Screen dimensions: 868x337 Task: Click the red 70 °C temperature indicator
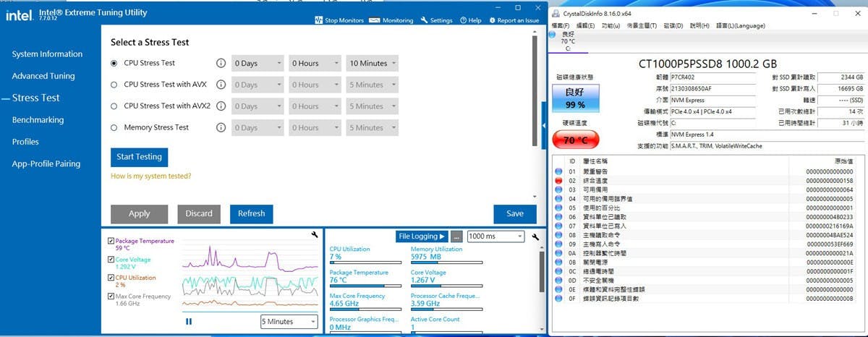pos(575,139)
